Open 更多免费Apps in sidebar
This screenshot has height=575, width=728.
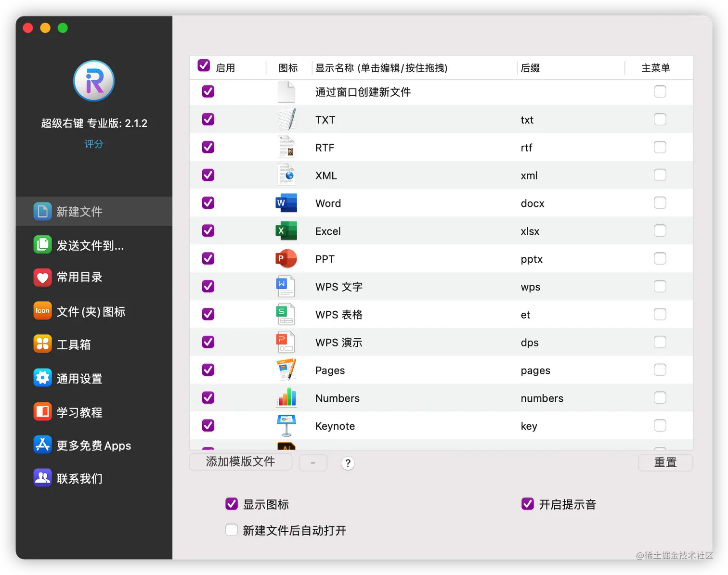pyautogui.click(x=93, y=446)
